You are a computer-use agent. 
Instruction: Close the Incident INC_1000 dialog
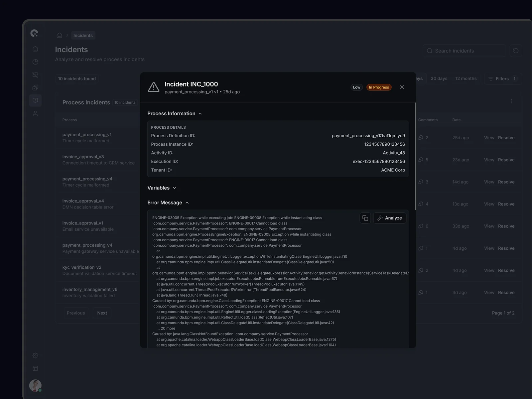402,87
